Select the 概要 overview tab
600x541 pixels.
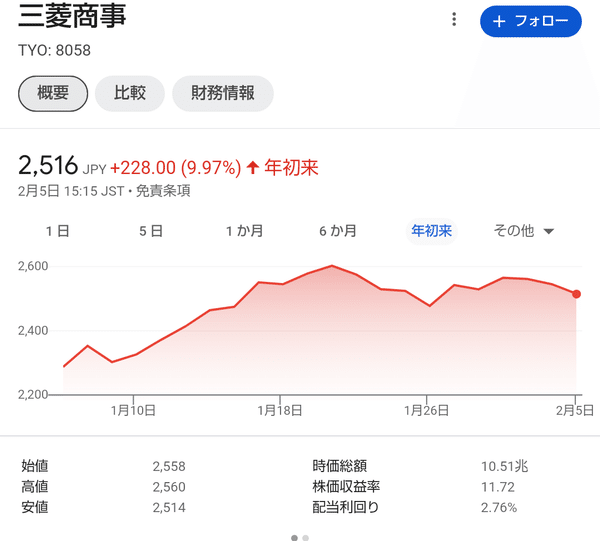tap(53, 93)
